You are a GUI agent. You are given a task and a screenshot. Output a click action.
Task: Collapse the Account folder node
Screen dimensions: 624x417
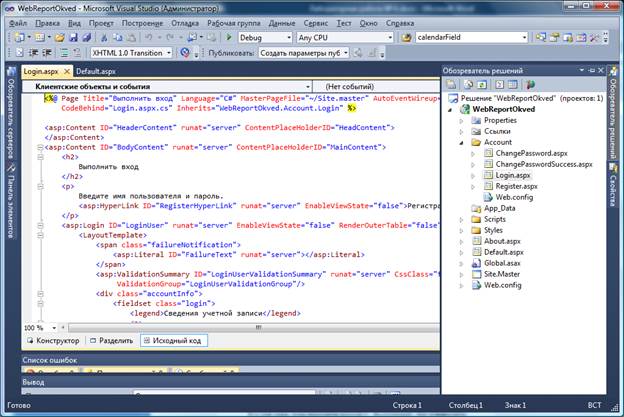tap(461, 142)
